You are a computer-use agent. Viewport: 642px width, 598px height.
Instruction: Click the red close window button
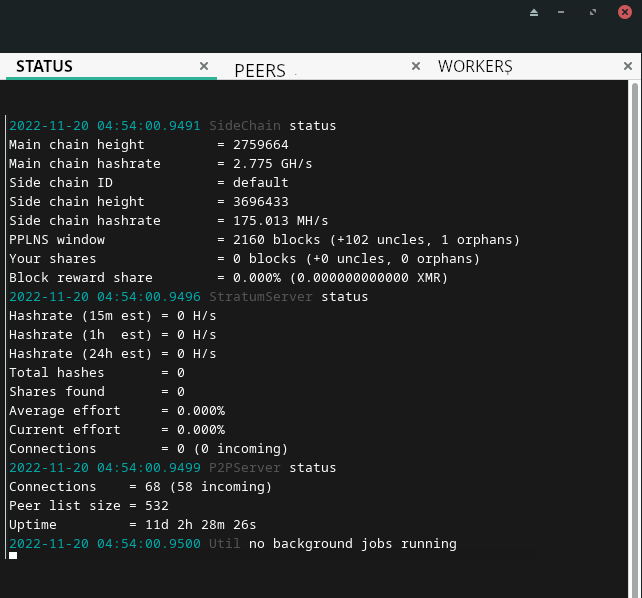pos(625,12)
